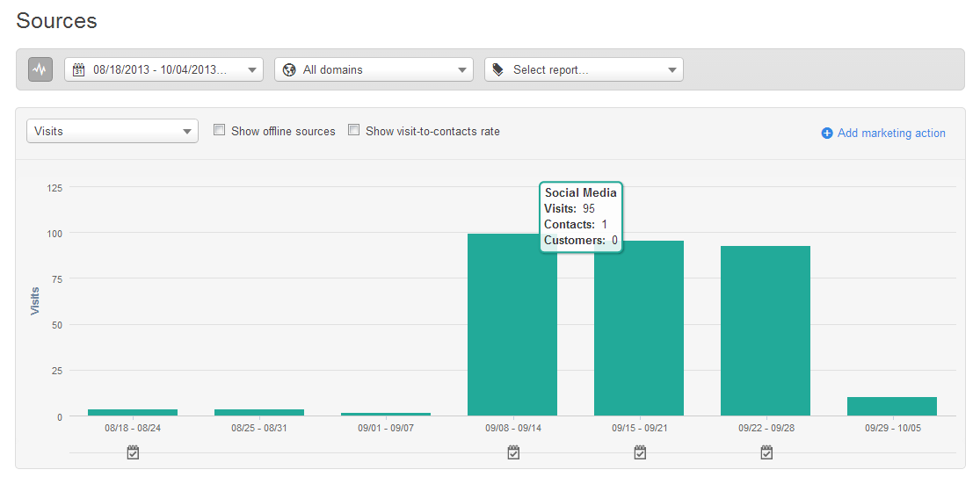Enable Show visit-to-contacts rate checkbox
Viewport: 980px width, 477px height.
tap(353, 130)
